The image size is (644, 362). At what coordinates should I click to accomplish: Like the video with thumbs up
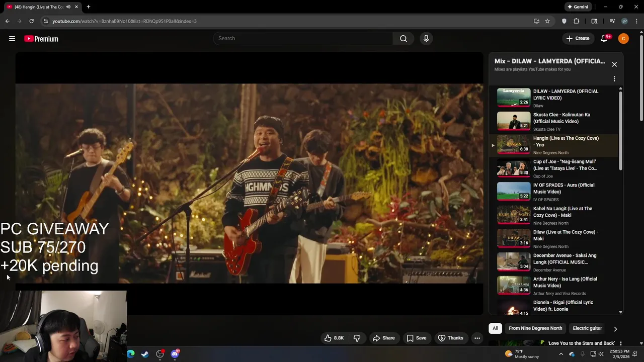(334, 338)
